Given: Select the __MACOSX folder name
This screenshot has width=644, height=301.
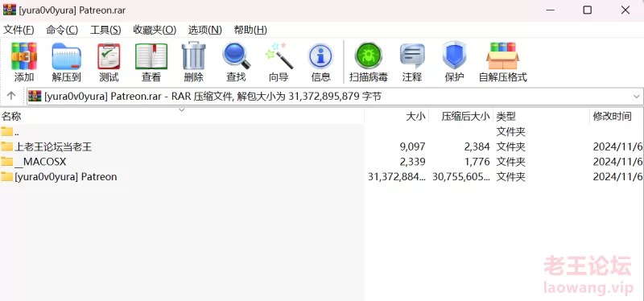Looking at the screenshot, I should tap(39, 162).
